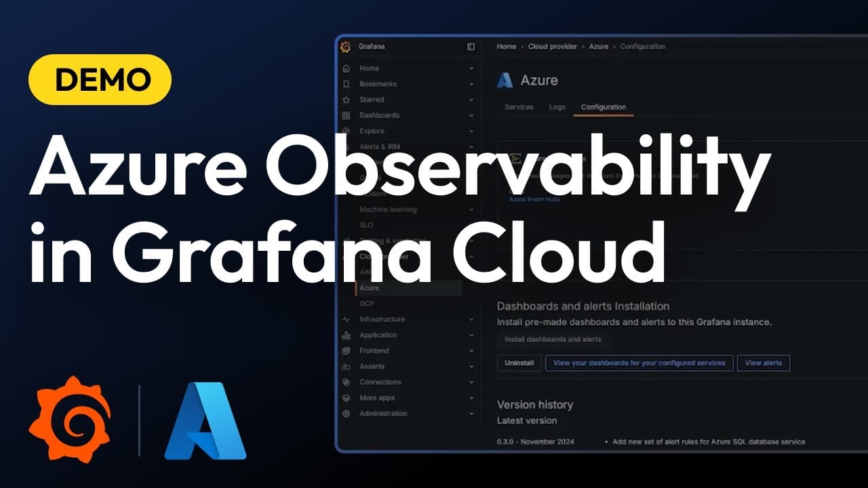Viewport: 868px width, 488px height.
Task: Expand the More apps section chevron
Action: click(471, 398)
